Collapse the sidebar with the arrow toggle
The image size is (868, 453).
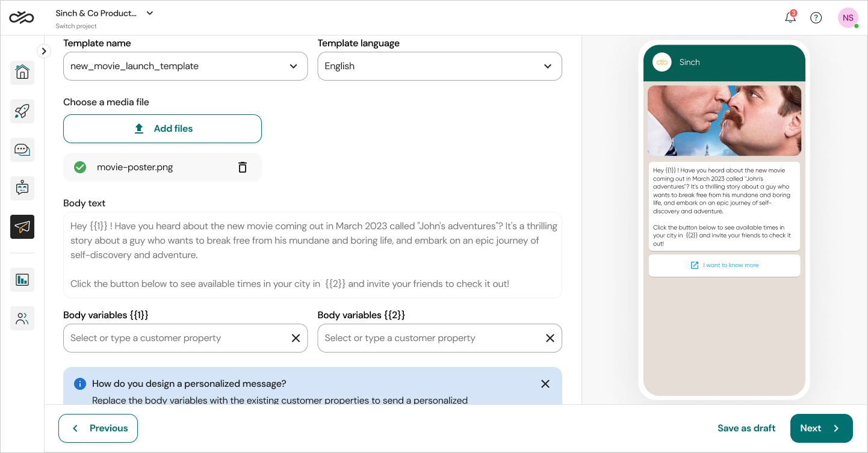click(x=44, y=51)
